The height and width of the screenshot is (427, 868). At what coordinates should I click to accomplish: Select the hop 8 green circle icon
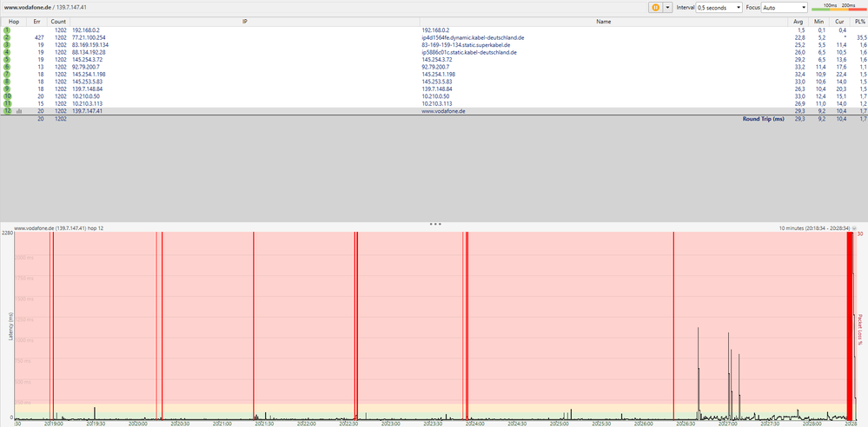(7, 82)
